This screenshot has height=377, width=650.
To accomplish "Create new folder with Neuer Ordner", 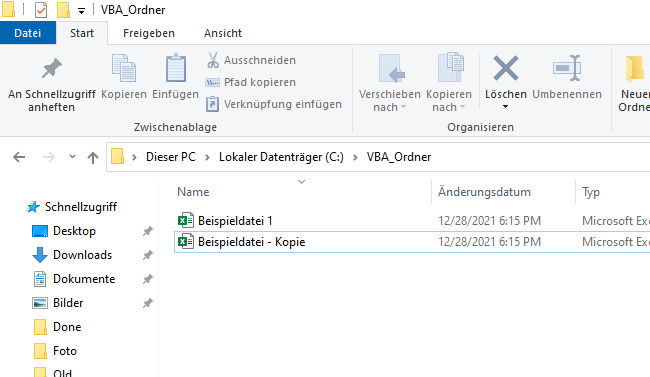I will point(634,84).
